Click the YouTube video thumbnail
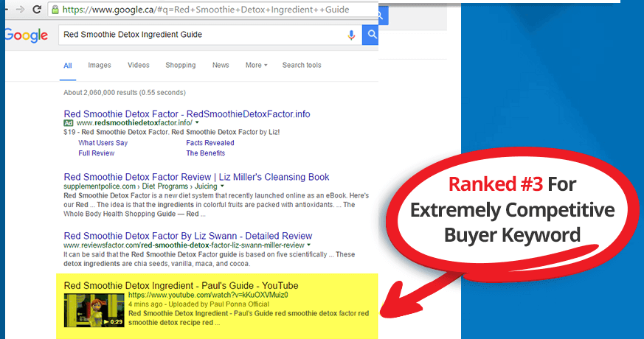The image size is (644, 339). (94, 310)
